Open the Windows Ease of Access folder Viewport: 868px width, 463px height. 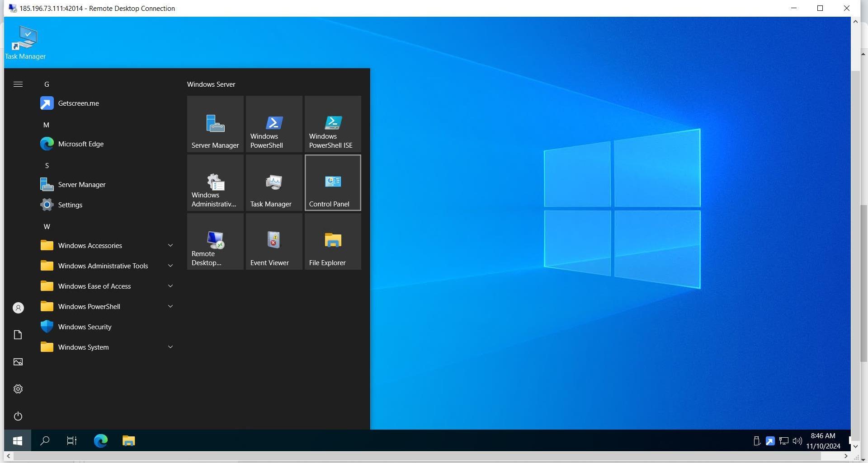click(x=107, y=286)
